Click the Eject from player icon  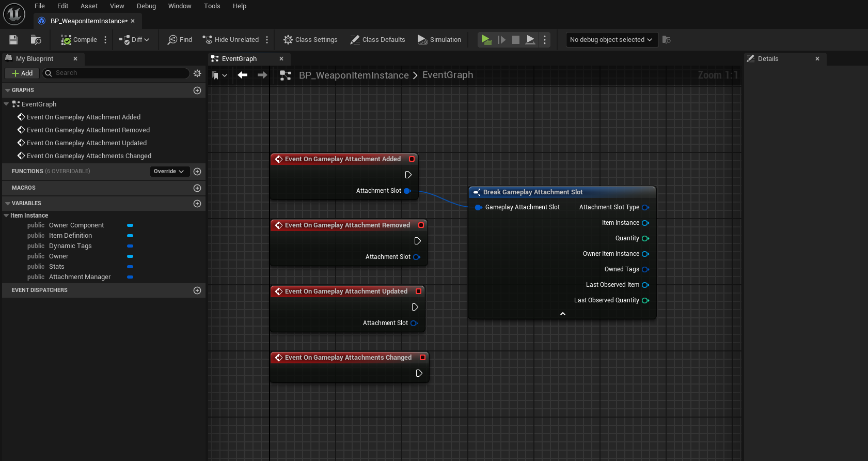tap(530, 40)
